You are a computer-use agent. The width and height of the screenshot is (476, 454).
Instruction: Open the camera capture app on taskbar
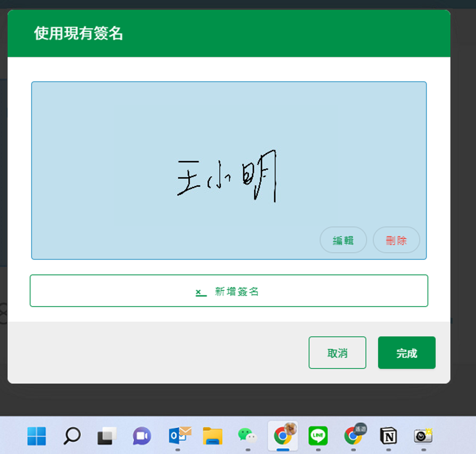(423, 436)
